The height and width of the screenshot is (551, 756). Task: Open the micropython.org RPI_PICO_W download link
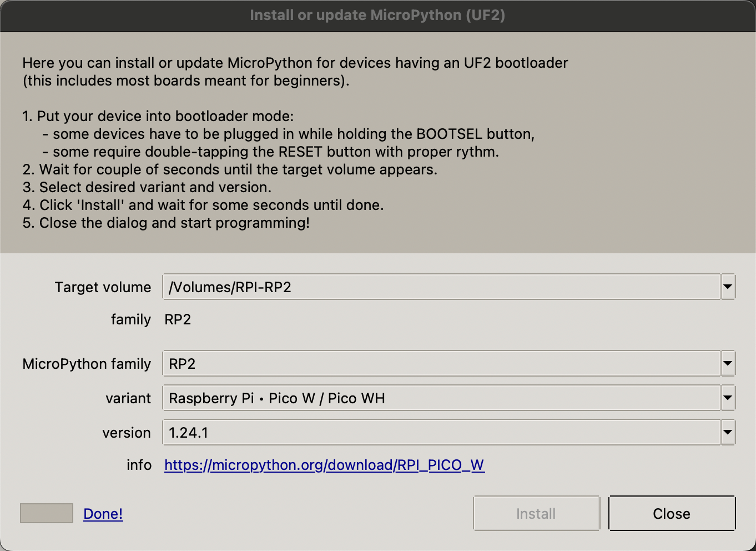point(325,465)
